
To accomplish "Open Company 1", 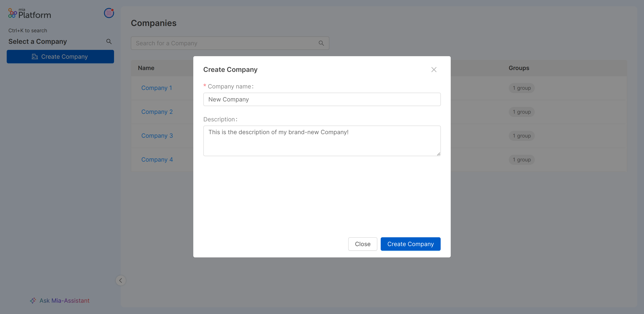I will click(157, 88).
